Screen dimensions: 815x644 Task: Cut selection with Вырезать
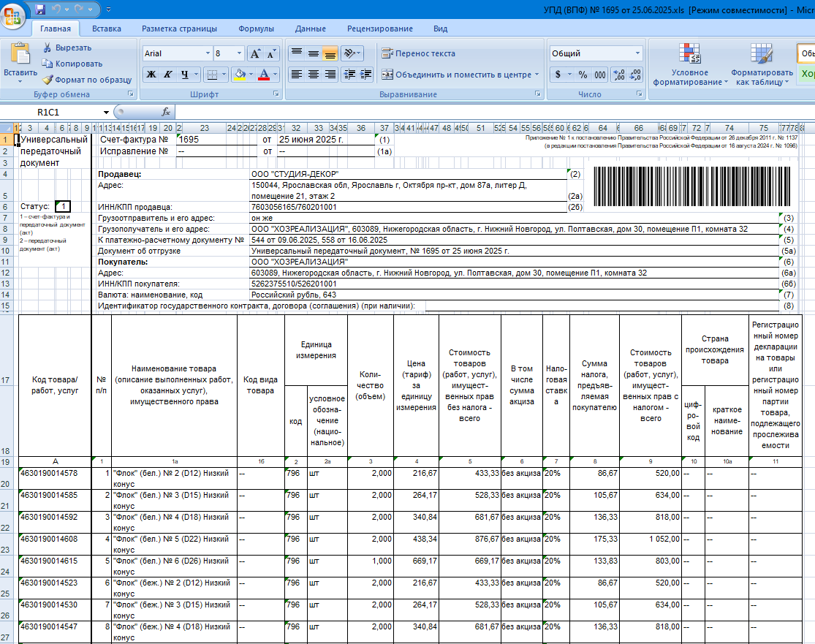(67, 48)
